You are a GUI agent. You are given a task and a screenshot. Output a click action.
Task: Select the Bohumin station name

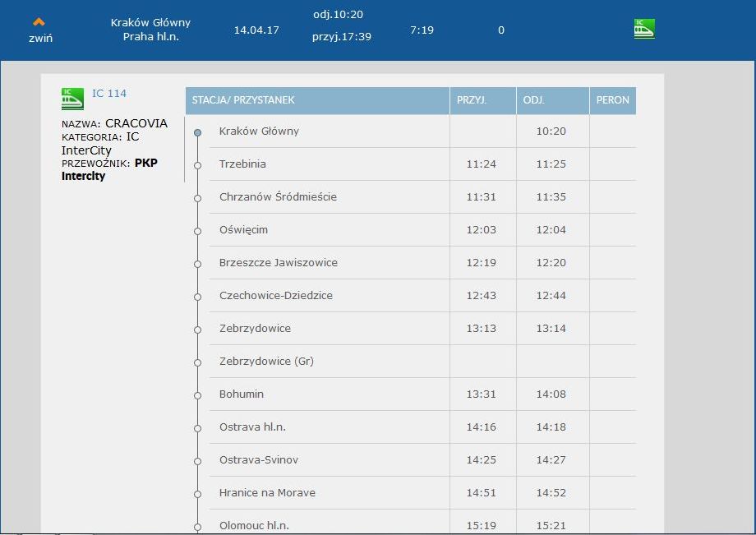click(x=241, y=394)
